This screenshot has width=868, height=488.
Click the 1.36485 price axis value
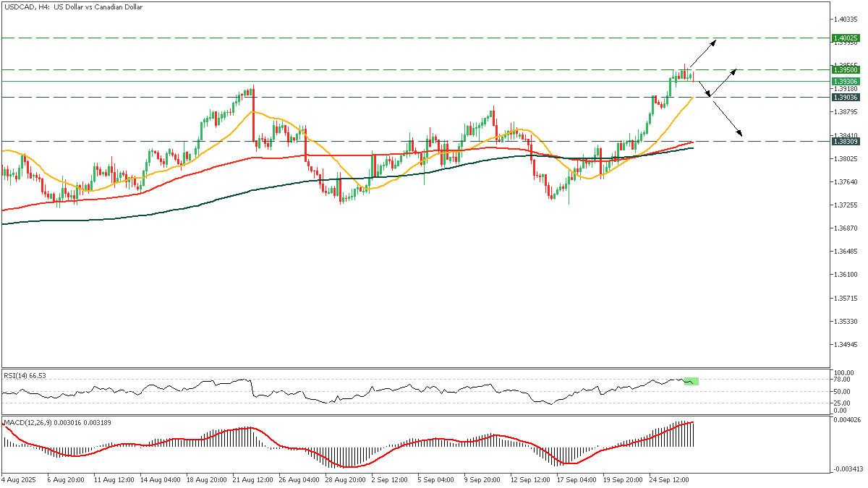(x=845, y=252)
